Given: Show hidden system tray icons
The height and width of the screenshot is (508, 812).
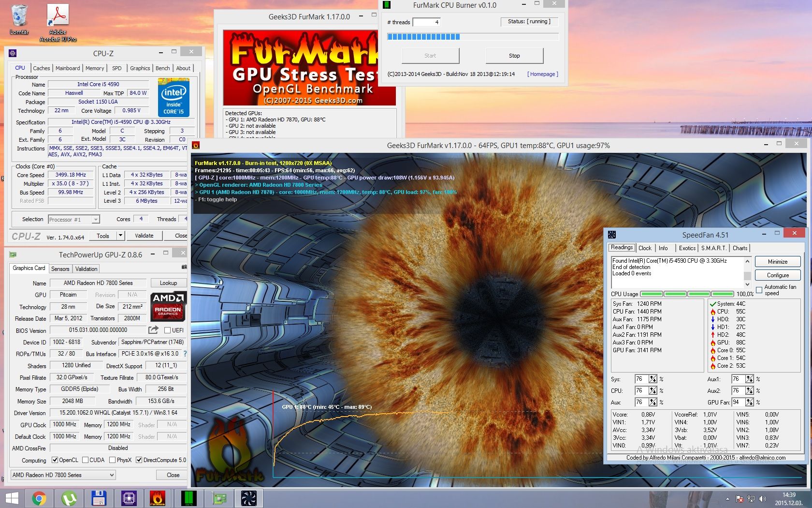Looking at the screenshot, I should [727, 499].
